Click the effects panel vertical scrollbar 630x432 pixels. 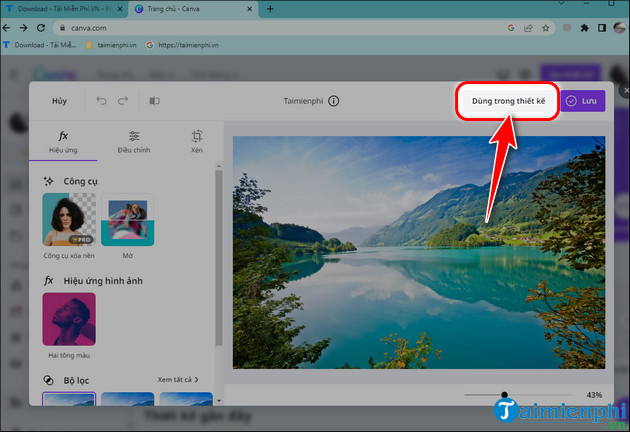coord(219,257)
